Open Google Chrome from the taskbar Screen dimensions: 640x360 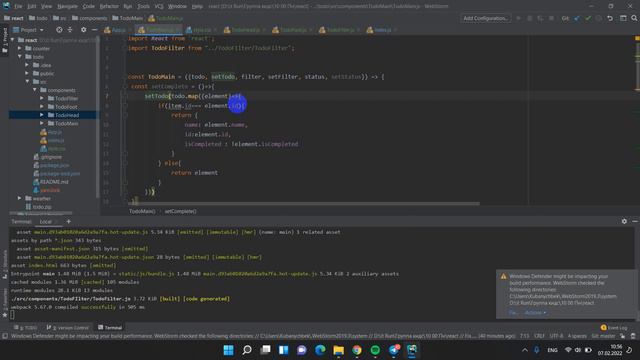click(x=357, y=350)
